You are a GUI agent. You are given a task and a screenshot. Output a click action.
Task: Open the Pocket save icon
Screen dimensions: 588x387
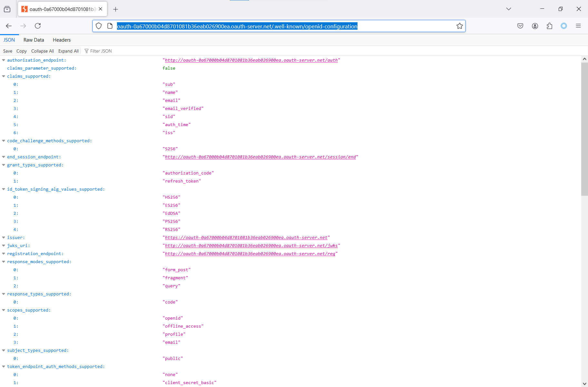coord(520,26)
